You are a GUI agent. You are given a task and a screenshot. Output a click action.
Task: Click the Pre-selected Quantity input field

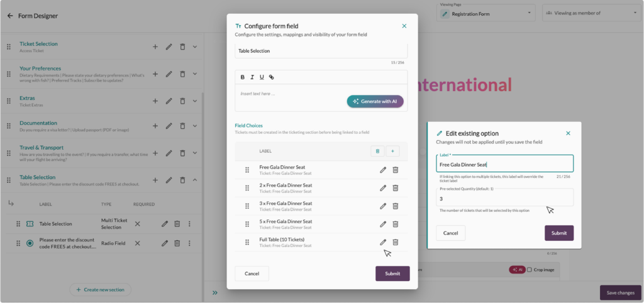[505, 198]
